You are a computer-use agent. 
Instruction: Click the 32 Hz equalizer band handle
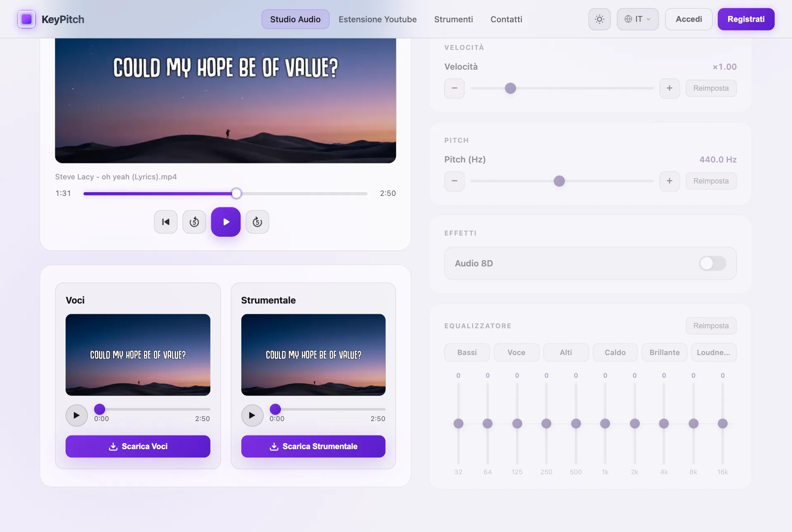(x=458, y=424)
